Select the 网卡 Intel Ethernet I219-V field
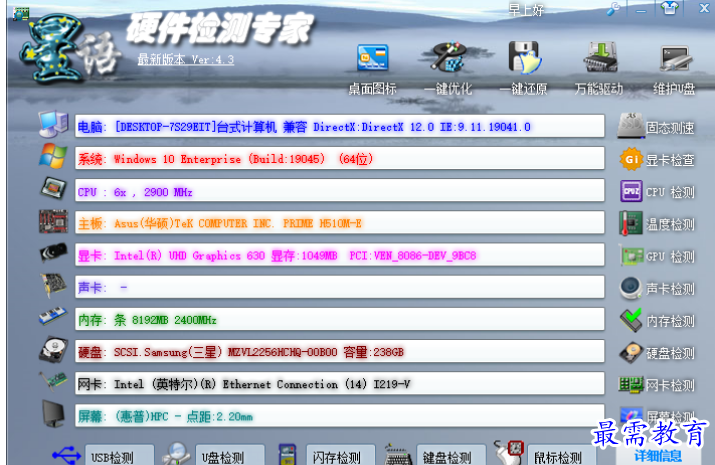This screenshot has width=715, height=465. pyautogui.click(x=340, y=384)
